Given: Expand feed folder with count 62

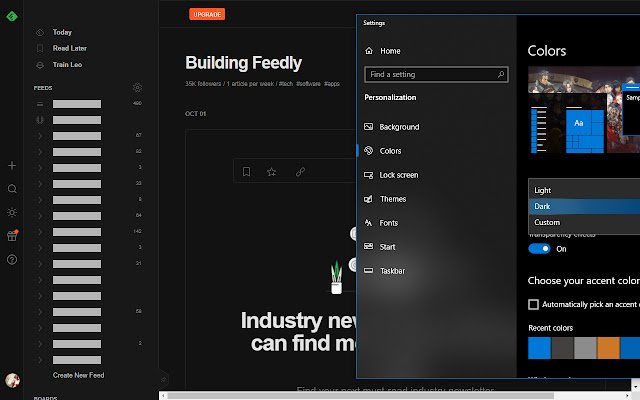Looking at the screenshot, I should tap(40, 151).
